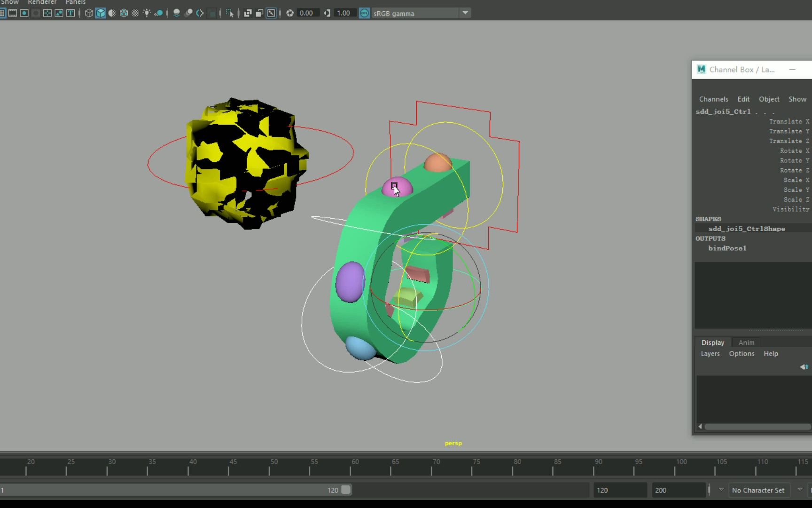The height and width of the screenshot is (508, 812).
Task: Select the yellow and black faceted mesh
Action: coord(247,164)
